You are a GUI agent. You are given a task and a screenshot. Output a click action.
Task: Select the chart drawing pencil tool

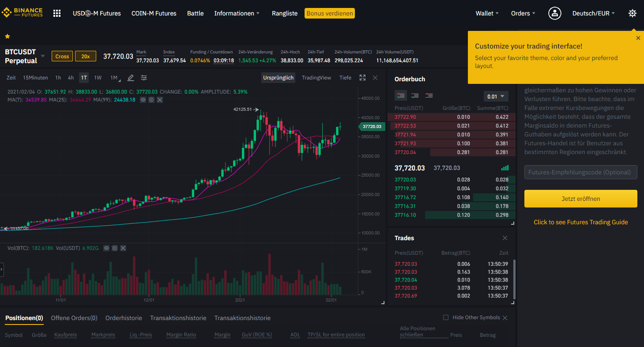click(x=131, y=78)
